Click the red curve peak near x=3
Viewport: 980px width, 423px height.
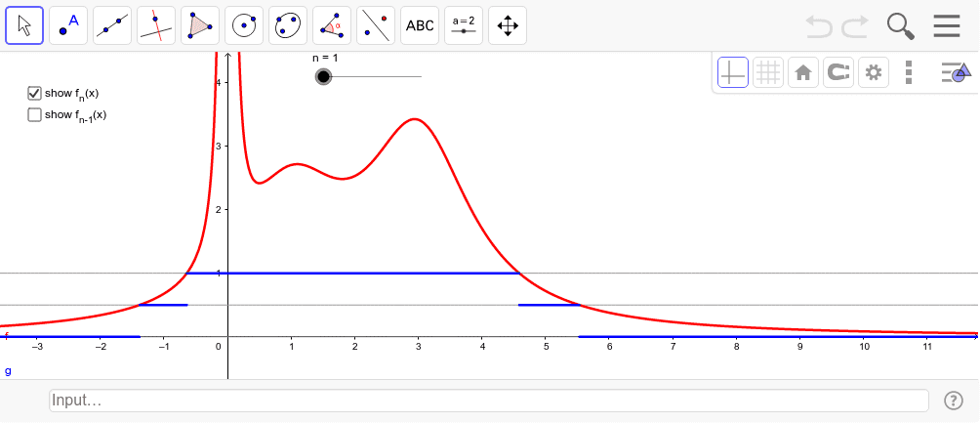pos(415,119)
